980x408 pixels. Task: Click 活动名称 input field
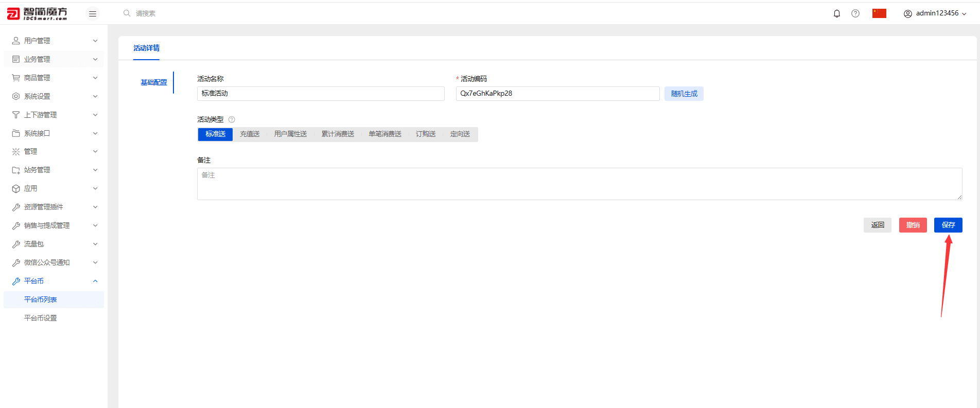tap(321, 94)
